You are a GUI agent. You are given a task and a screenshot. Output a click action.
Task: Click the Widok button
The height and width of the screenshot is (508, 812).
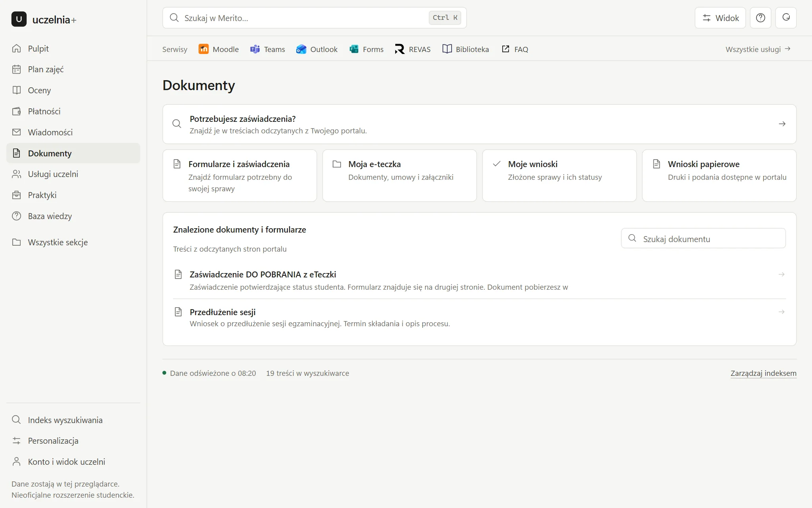click(x=720, y=18)
